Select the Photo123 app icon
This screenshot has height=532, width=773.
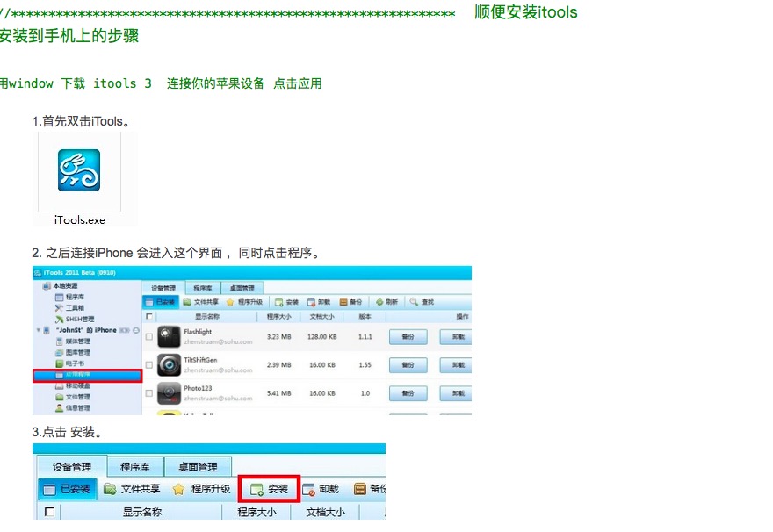pos(169,393)
